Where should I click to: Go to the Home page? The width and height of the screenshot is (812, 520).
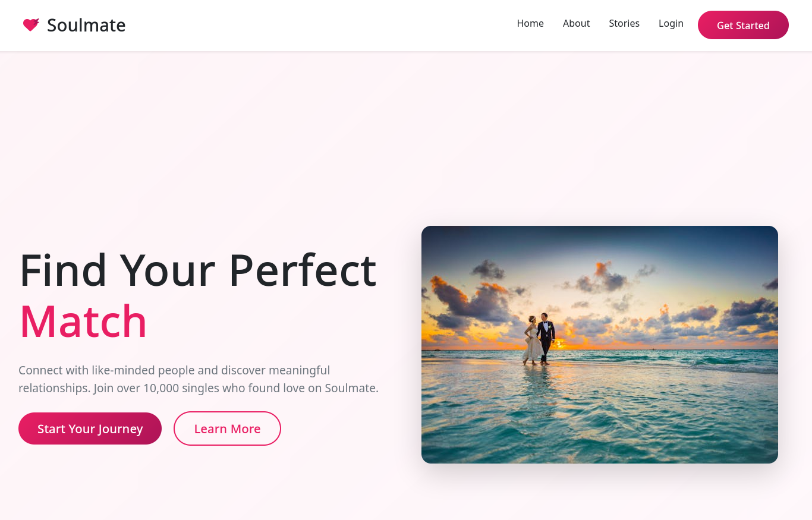pyautogui.click(x=530, y=23)
